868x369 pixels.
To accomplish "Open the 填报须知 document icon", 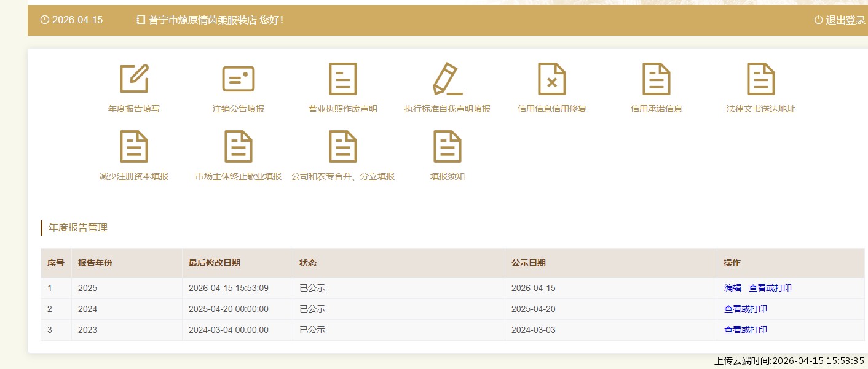I will (x=448, y=147).
